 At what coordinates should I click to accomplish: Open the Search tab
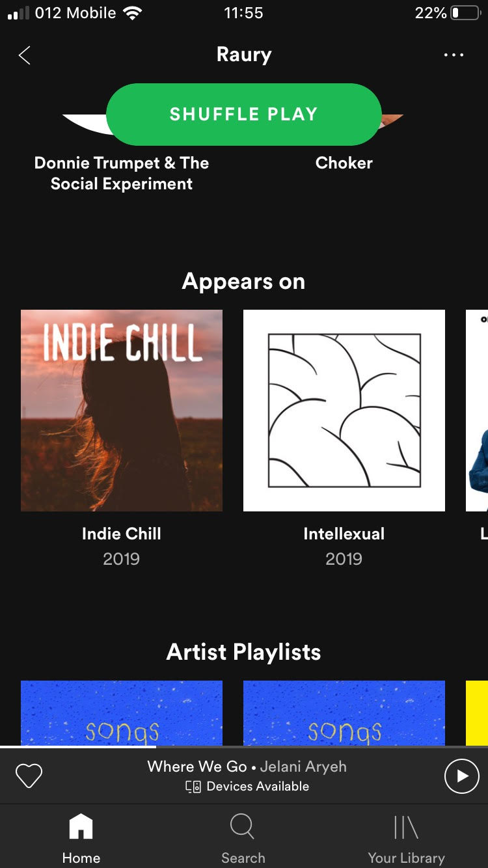coord(243,839)
